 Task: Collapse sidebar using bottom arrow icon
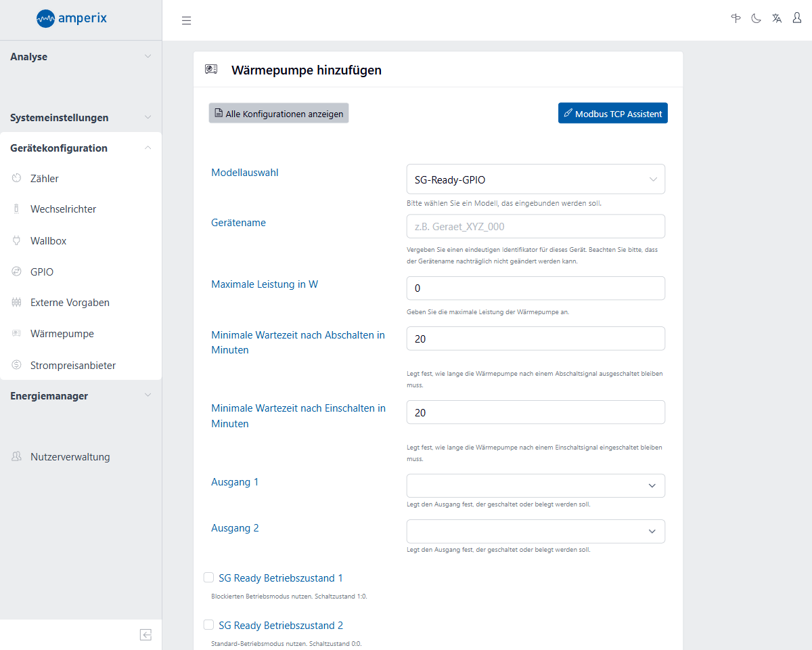145,634
